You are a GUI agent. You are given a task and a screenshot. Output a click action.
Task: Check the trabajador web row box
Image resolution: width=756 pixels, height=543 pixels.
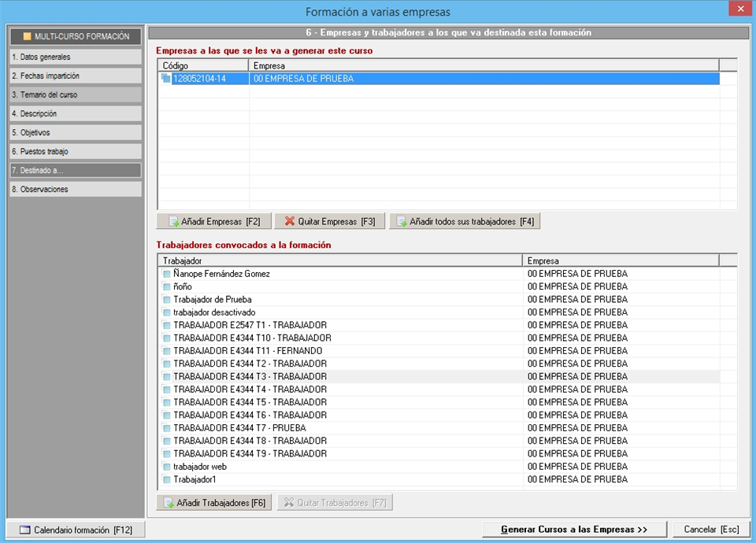(x=166, y=467)
